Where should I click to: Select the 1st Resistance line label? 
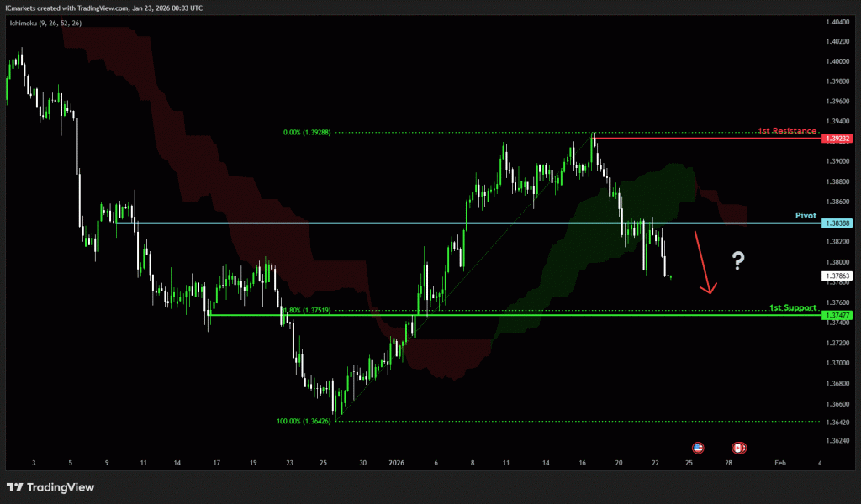[787, 131]
